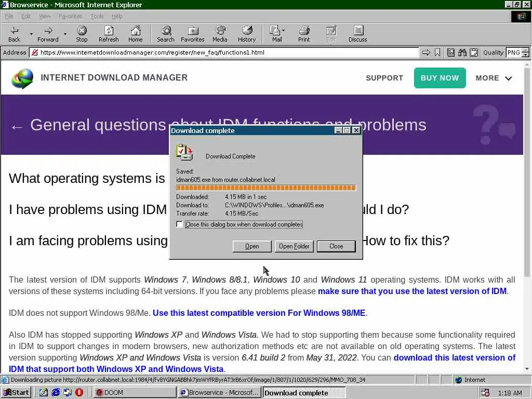Click the clipboard icon in address toolbar
This screenshot has height=399, width=532.
[x=474, y=52]
